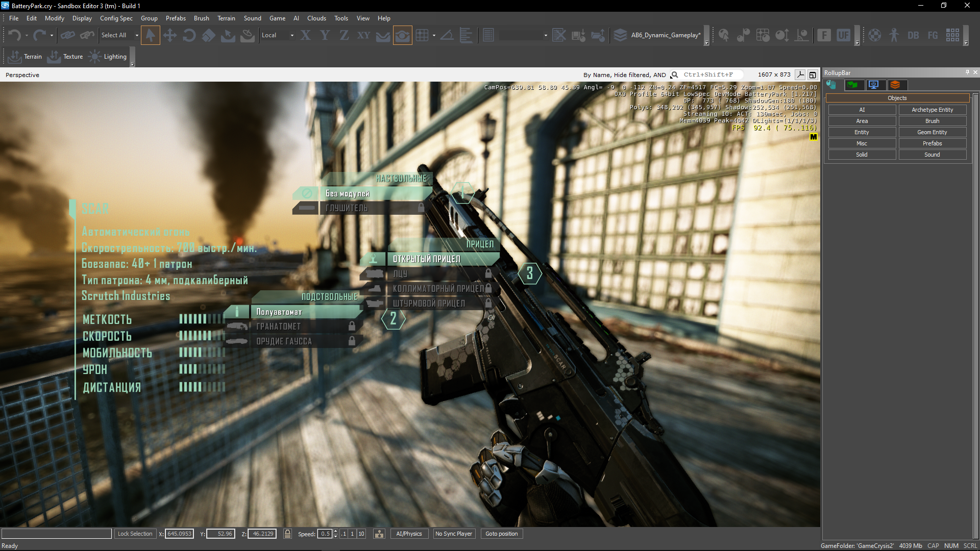
Task: Toggle the XY axis constraint
Action: tap(363, 35)
